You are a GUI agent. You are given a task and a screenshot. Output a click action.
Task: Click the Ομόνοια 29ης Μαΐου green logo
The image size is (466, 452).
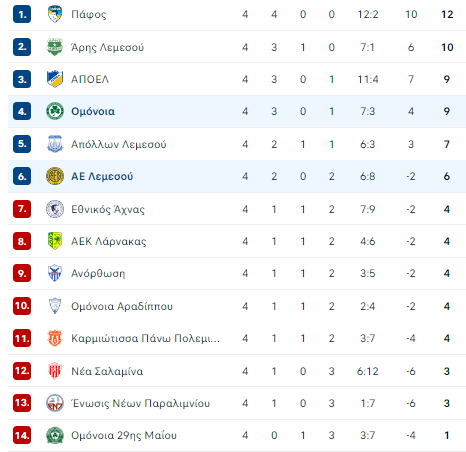tap(55, 435)
